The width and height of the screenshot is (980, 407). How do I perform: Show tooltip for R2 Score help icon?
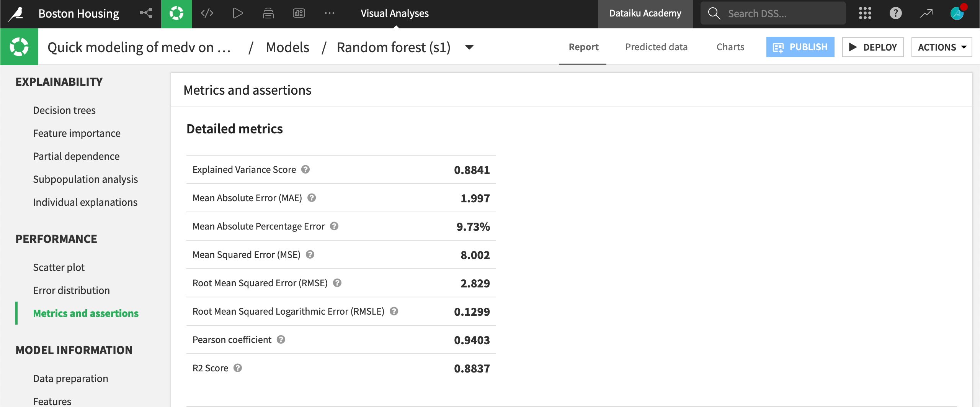pos(238,368)
